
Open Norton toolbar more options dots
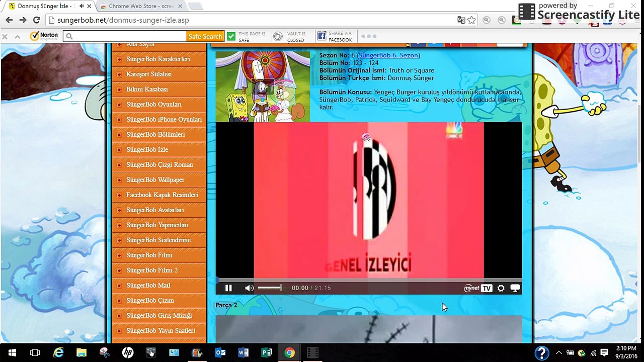point(369,36)
